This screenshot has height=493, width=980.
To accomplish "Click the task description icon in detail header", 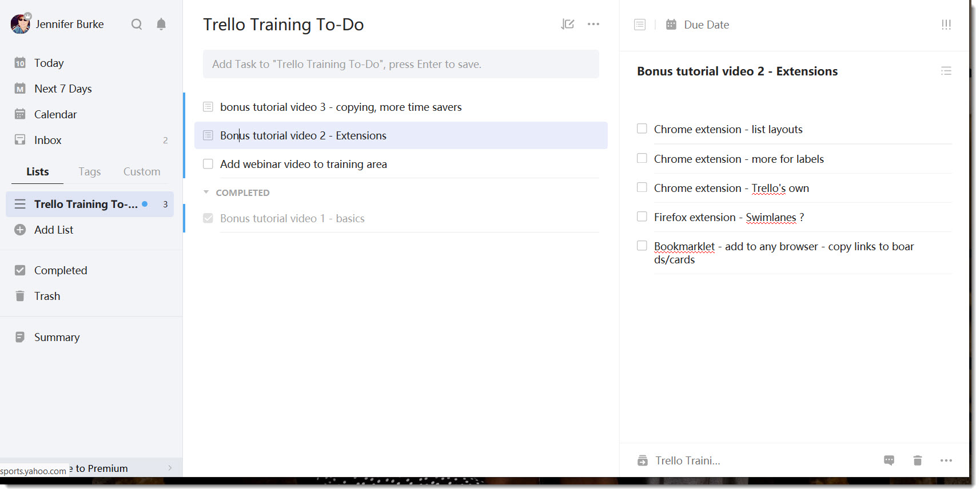I will click(640, 25).
